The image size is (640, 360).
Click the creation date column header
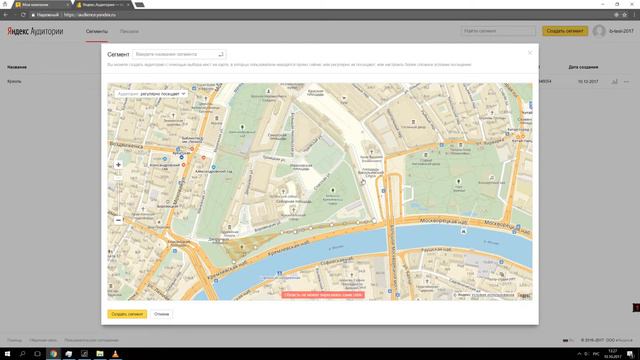coord(583,67)
